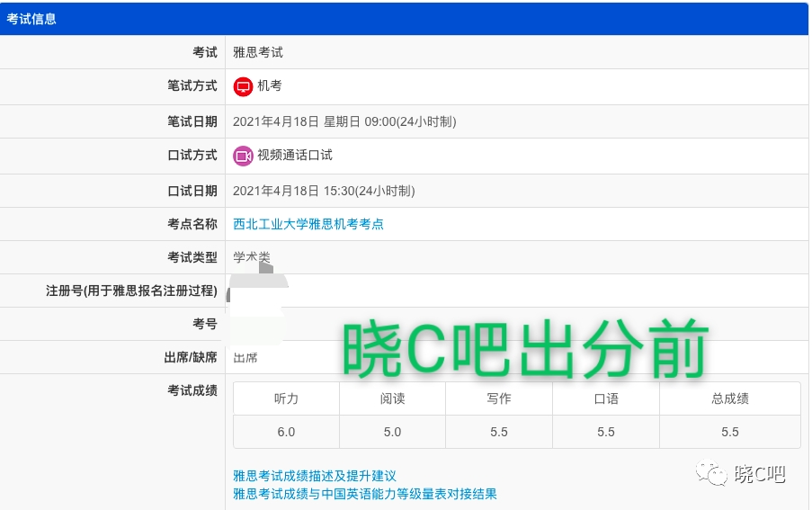This screenshot has height=510, width=812.
Task: Open 雅思考试成绩描述及提升建议 link
Action: tap(315, 476)
